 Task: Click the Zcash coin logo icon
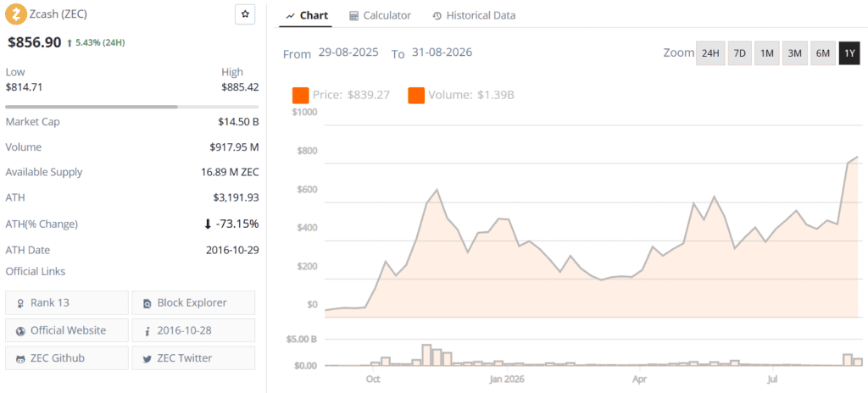[x=15, y=14]
